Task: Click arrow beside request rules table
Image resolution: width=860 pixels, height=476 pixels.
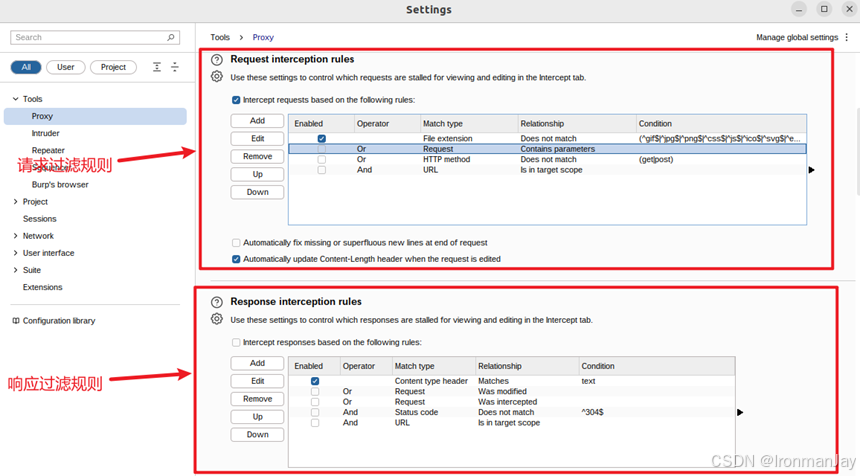Action: click(812, 170)
